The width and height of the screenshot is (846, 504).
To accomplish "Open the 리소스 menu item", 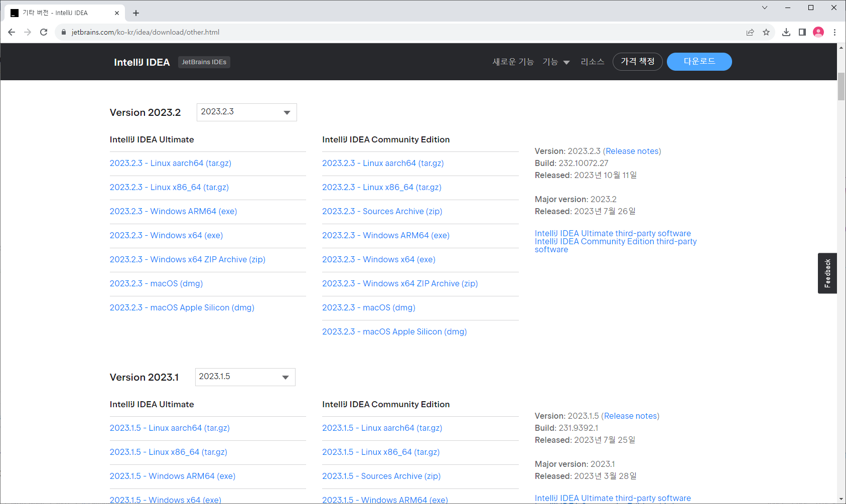I will pyautogui.click(x=593, y=62).
